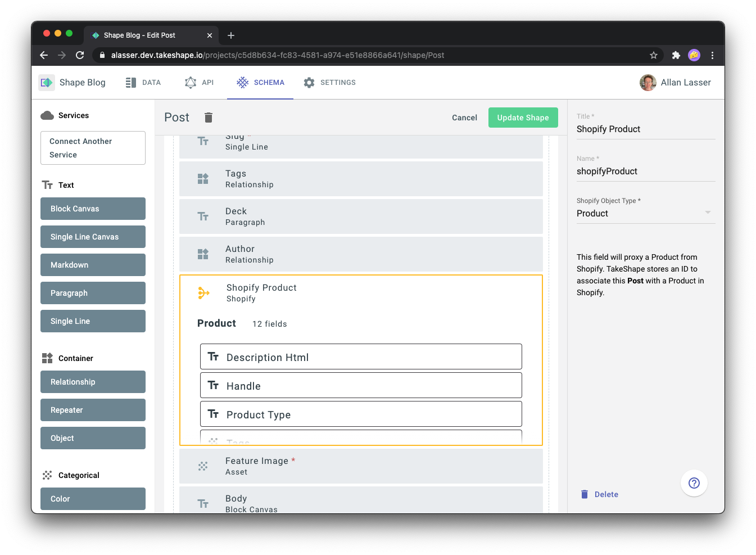Click the Title input field
Screen dimensions: 756x555
click(646, 129)
